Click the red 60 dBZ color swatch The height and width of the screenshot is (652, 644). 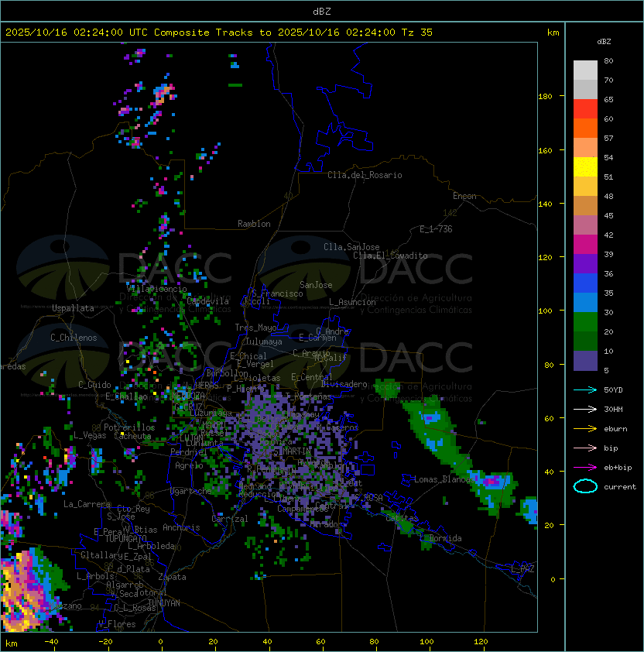point(585,109)
